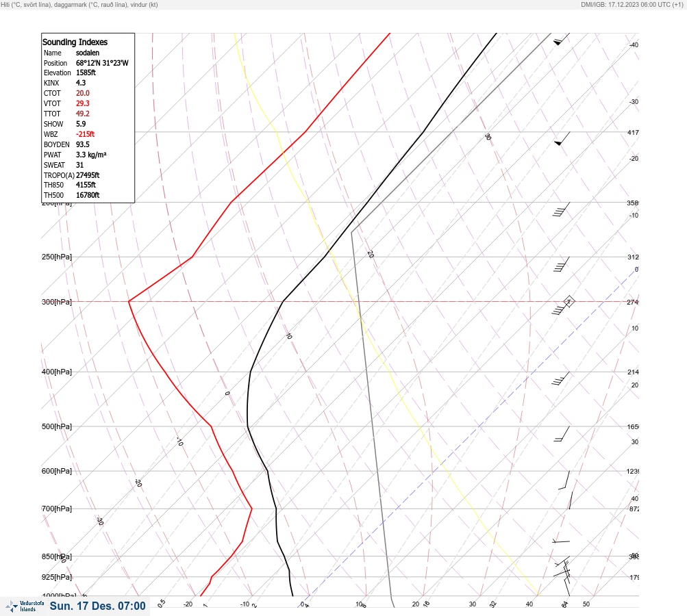The width and height of the screenshot is (687, 616).
Task: Select the wind barb at 250 hPa level
Action: click(562, 264)
